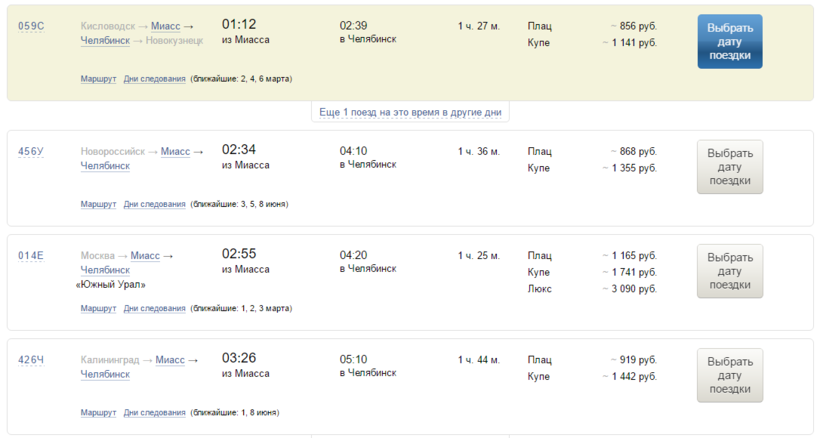Open train number 014Е link
820x438 pixels.
click(x=31, y=256)
